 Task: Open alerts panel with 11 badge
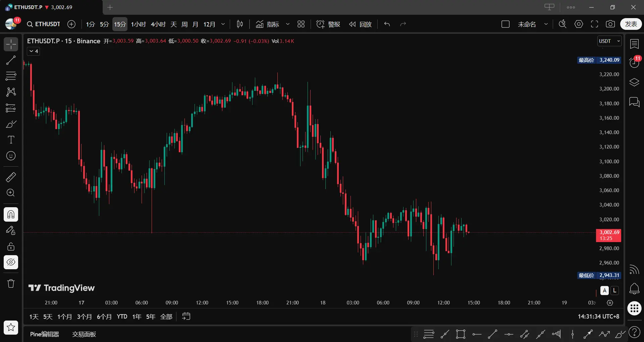click(634, 63)
